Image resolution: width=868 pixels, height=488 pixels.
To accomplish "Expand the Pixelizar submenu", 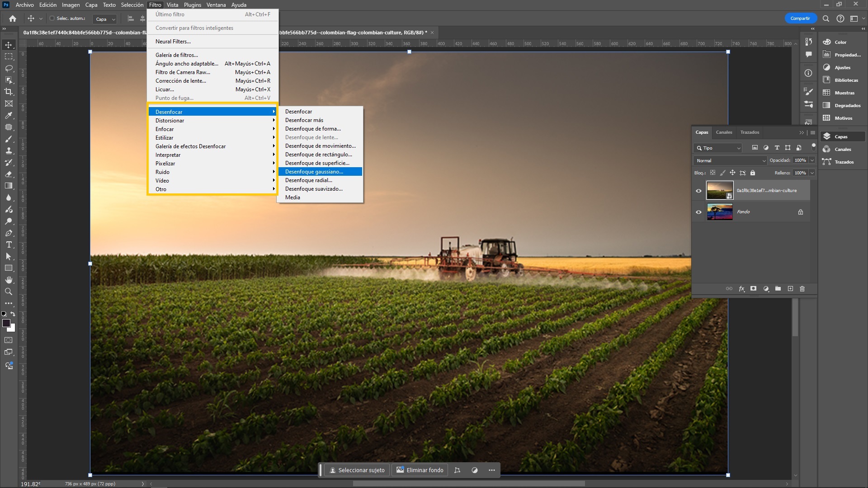I will 212,164.
